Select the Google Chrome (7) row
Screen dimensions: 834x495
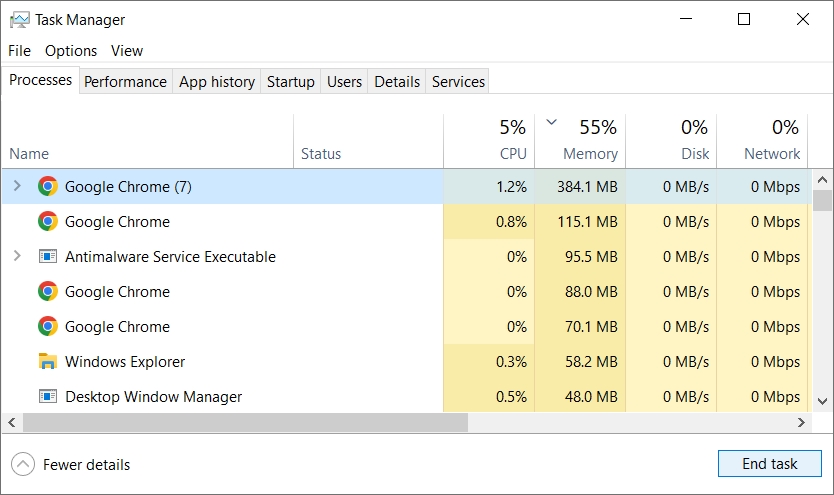click(407, 187)
